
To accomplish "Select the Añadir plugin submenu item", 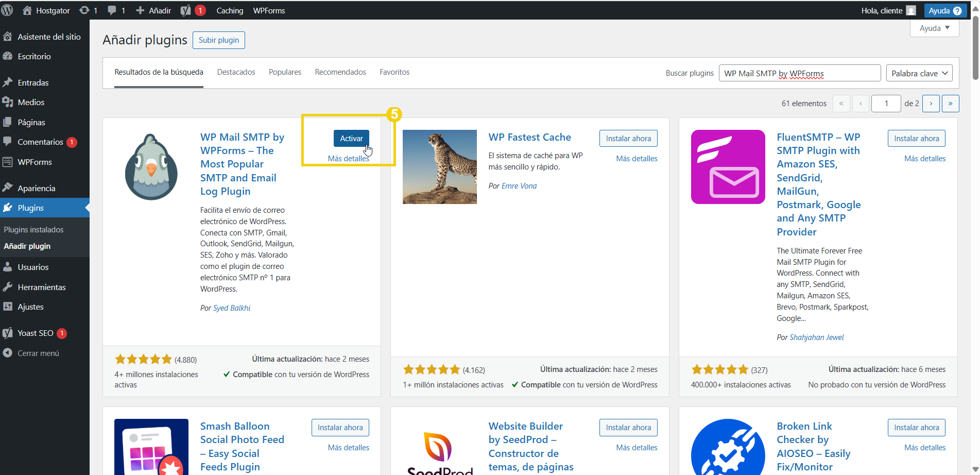I will pos(27,246).
